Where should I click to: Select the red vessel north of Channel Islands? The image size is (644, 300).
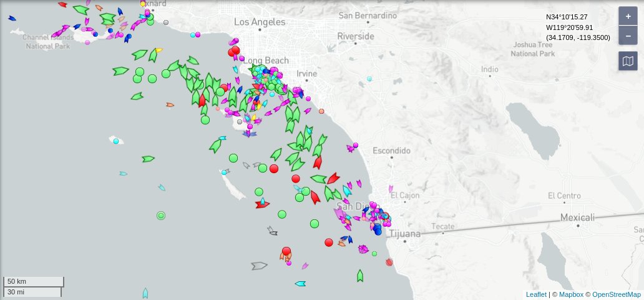click(x=62, y=4)
